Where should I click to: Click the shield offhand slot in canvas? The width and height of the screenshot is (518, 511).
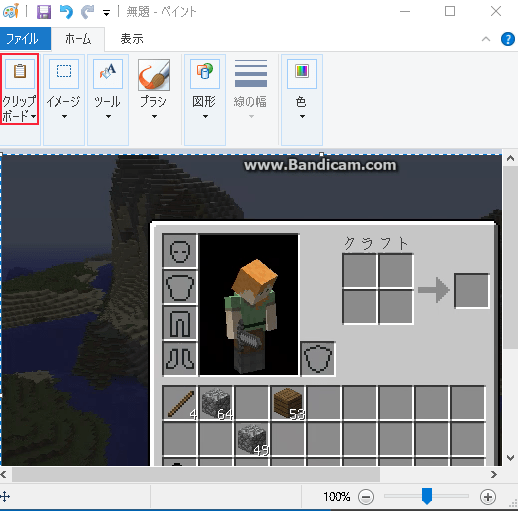click(x=318, y=359)
